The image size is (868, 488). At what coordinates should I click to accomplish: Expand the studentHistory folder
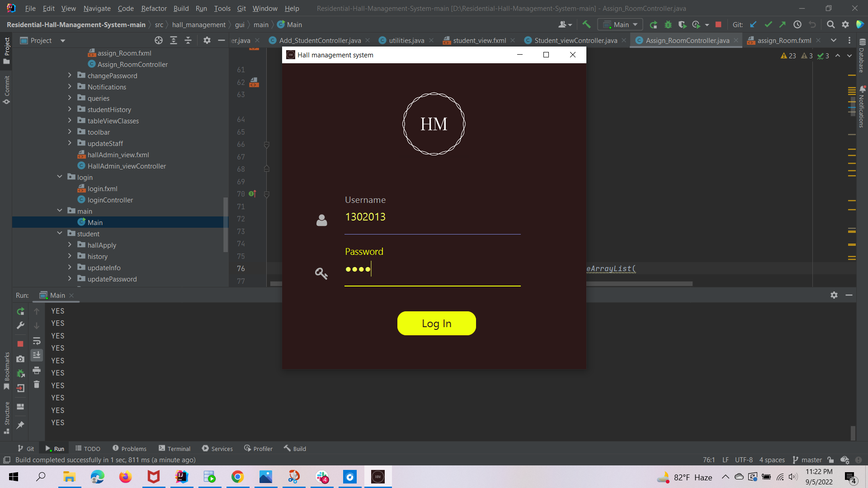pos(70,109)
